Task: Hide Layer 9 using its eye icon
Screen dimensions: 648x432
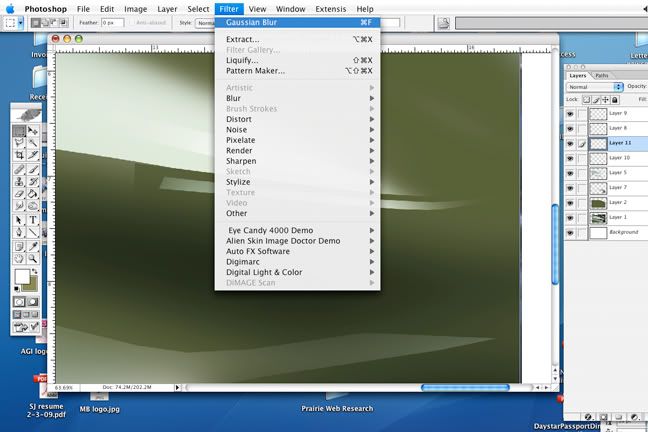Action: tap(570, 114)
